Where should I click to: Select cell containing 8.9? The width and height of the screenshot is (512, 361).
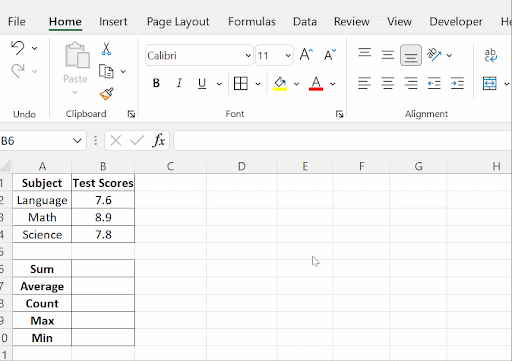coord(103,217)
